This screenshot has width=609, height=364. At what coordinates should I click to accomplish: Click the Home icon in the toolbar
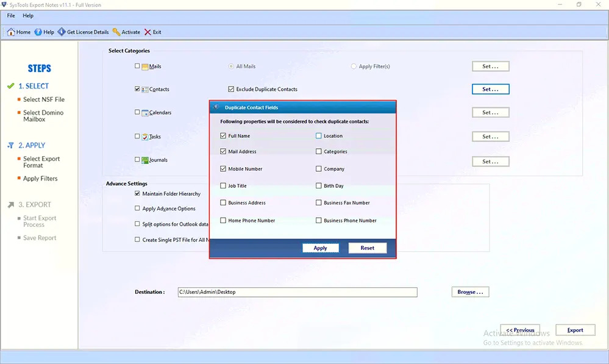[x=11, y=32]
